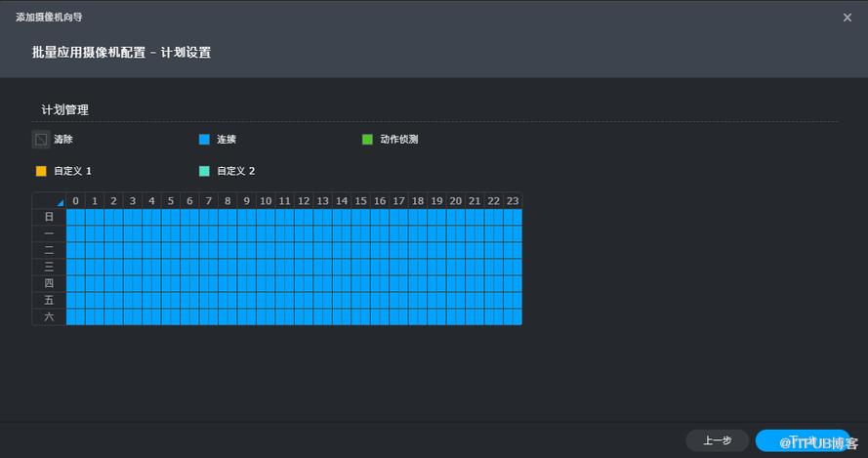The width and height of the screenshot is (868, 458).
Task: Go back with the 上一步 button
Action: (717, 440)
